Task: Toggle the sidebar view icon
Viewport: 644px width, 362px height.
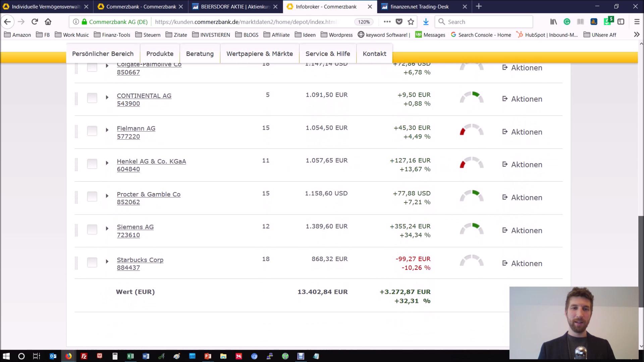Action: click(621, 22)
